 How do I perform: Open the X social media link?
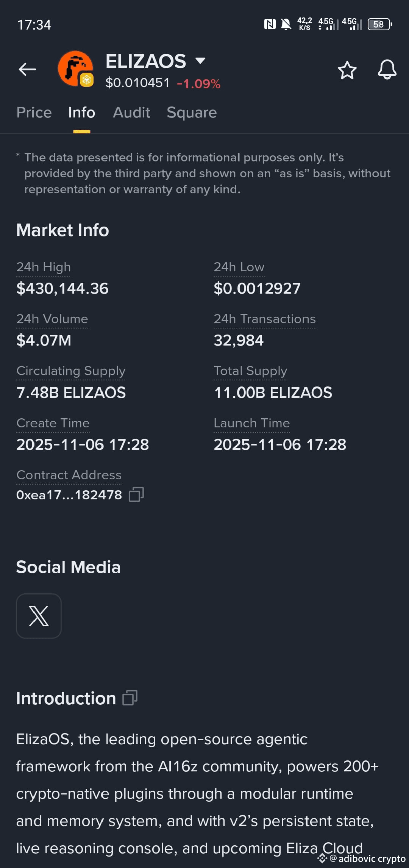click(39, 616)
